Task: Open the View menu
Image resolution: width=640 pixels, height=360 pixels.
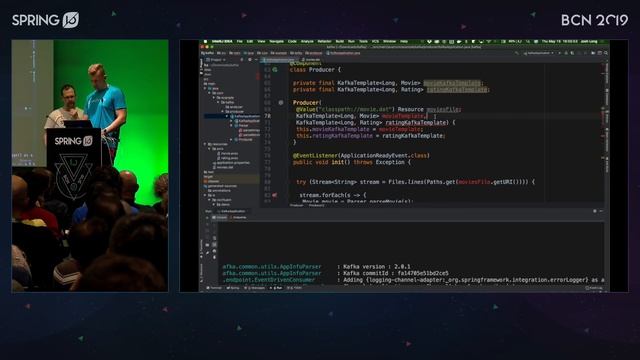Action: tap(261, 42)
